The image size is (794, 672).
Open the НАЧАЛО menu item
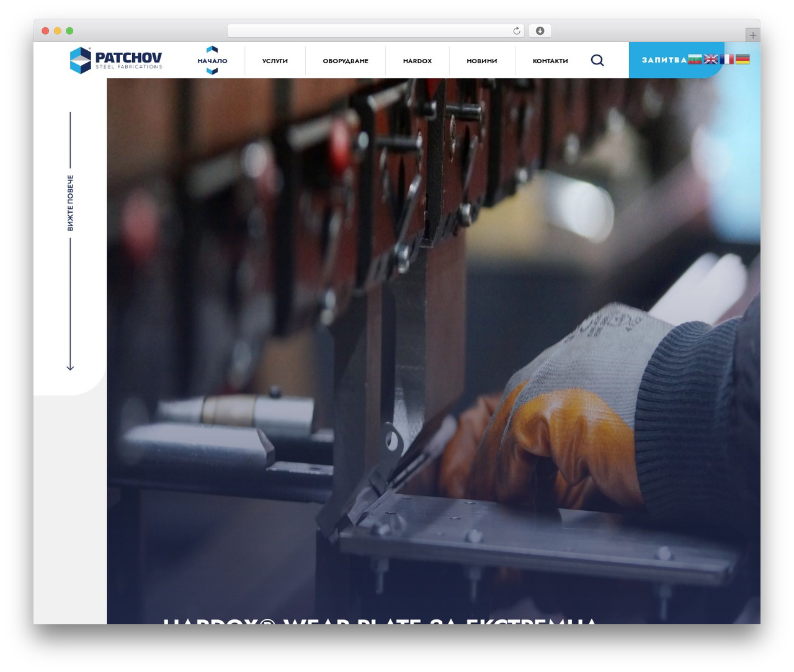click(x=212, y=61)
